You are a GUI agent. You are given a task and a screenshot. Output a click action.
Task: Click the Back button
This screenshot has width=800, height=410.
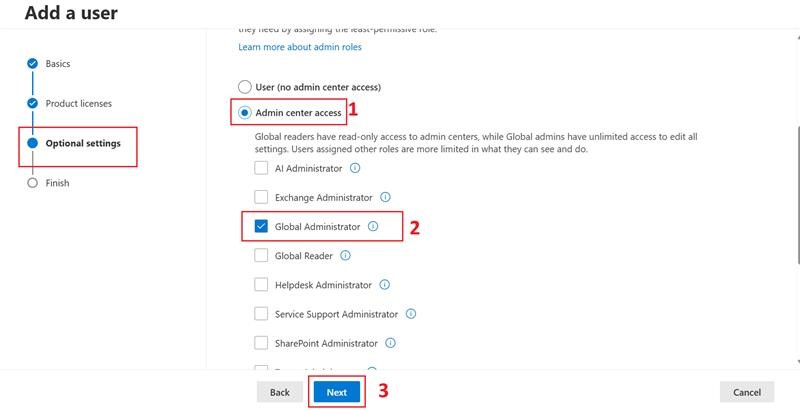(280, 392)
